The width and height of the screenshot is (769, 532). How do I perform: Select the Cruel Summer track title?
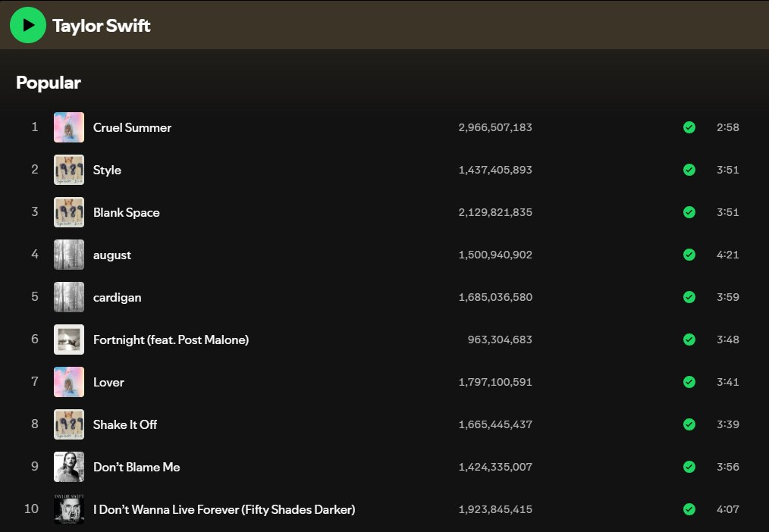(132, 127)
